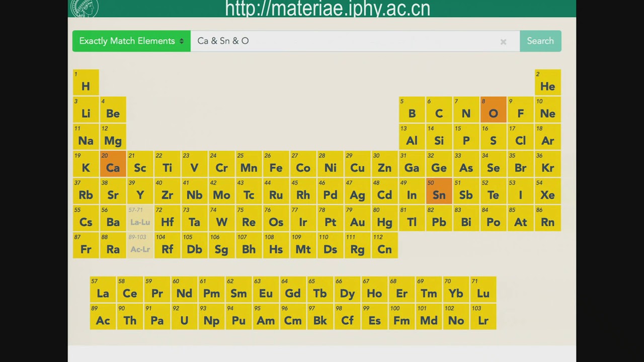
Task: Select the Iron (Fe) element tile
Action: 276,164
